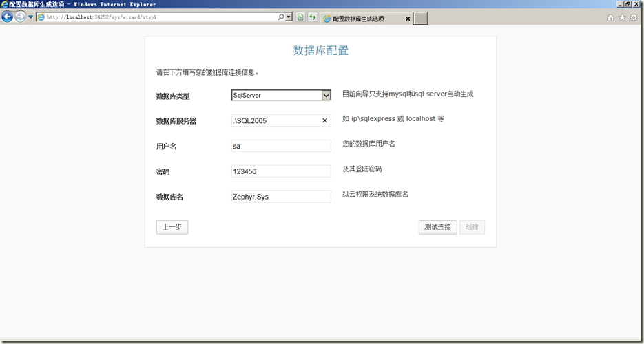The image size is (644, 344).
Task: Click the 密码 input field with 123456
Action: (x=281, y=171)
